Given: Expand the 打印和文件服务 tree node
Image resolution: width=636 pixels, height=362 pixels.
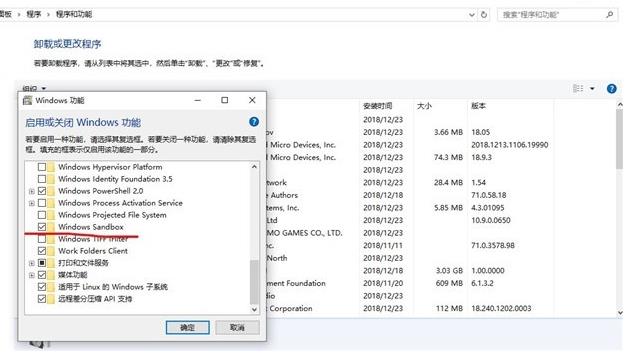Looking at the screenshot, I should [32, 263].
